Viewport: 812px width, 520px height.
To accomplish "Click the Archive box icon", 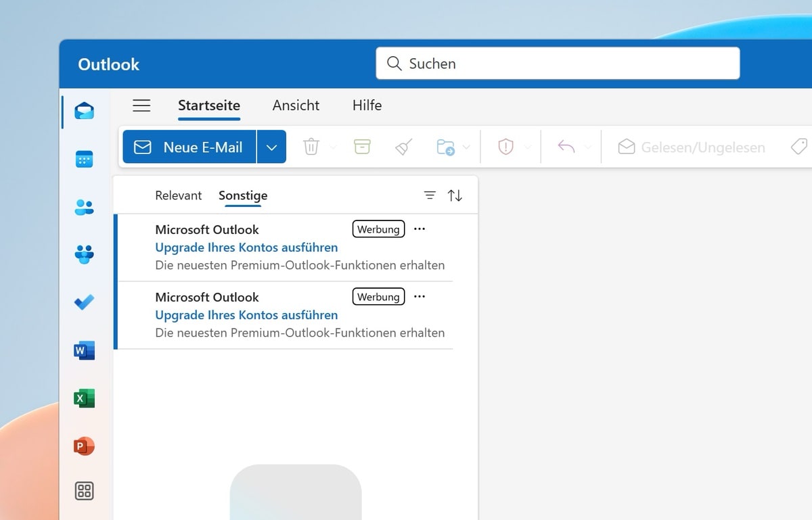I will click(362, 147).
